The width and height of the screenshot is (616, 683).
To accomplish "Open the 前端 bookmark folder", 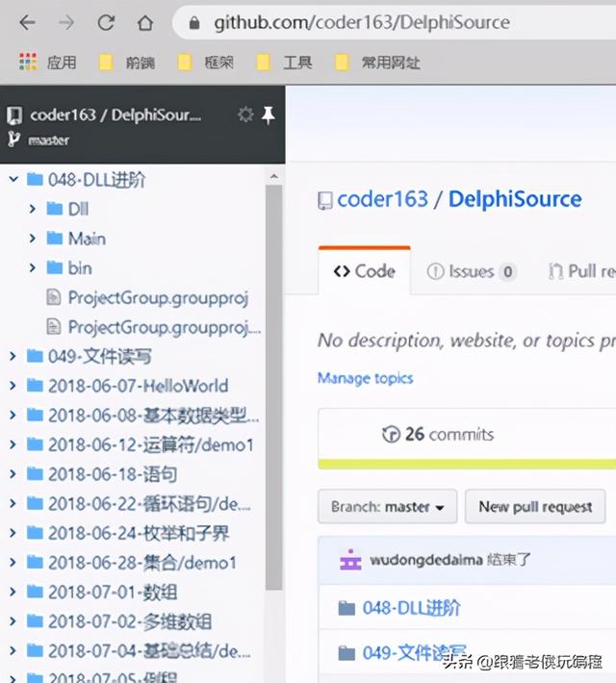I will [127, 63].
